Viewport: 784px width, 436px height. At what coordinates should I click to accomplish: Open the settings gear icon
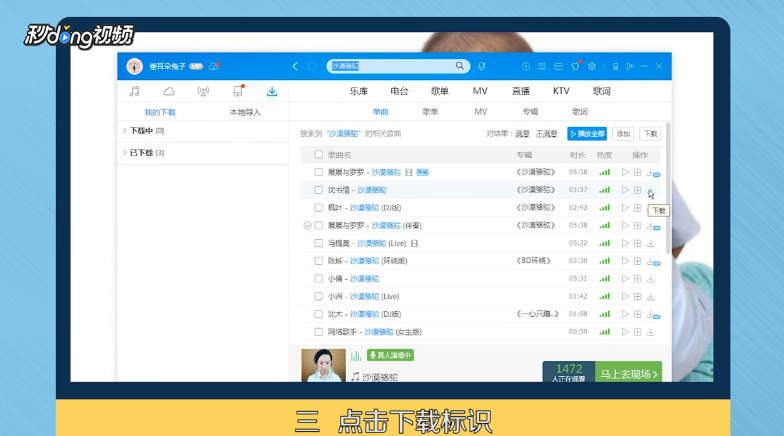tap(592, 66)
